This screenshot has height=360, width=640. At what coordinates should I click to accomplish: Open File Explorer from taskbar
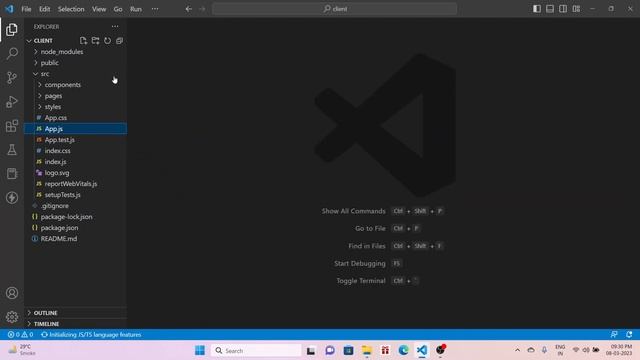coord(367,350)
